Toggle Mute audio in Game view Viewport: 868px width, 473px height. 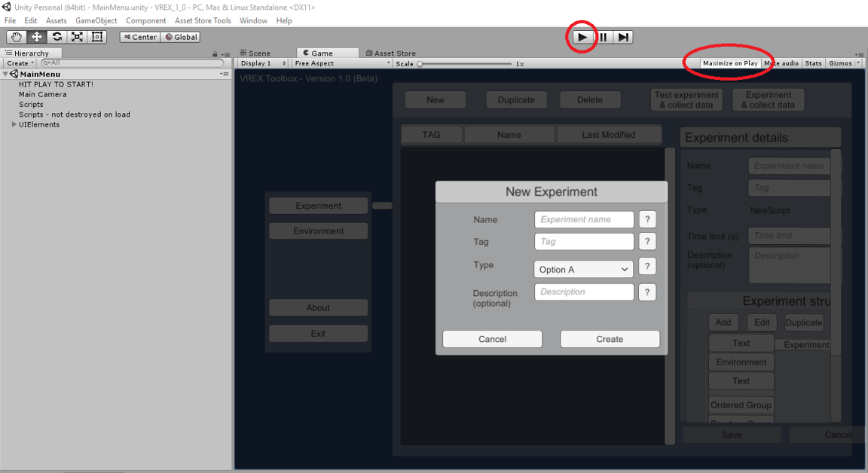point(781,63)
